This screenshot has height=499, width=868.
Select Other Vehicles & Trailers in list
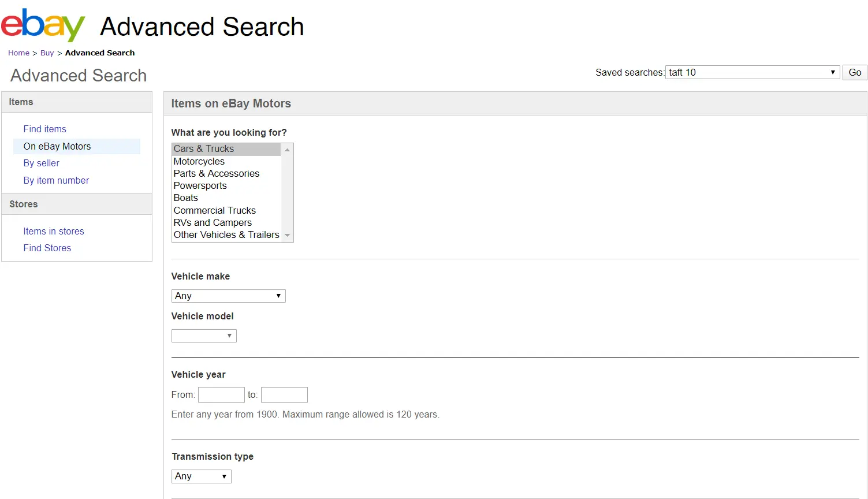click(226, 235)
